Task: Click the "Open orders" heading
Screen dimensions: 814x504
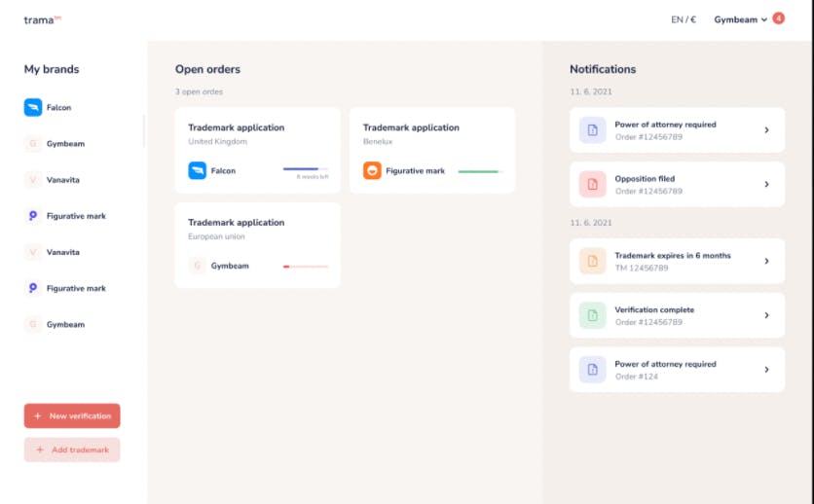Action: coord(207,69)
